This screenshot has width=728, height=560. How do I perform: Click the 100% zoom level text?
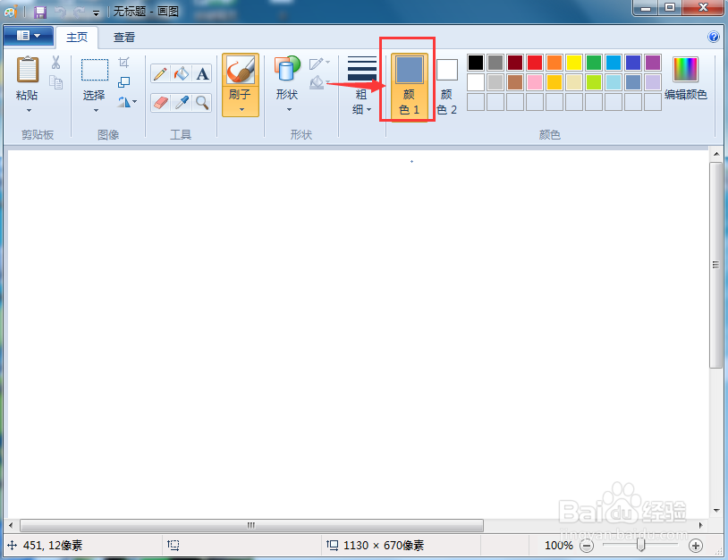click(x=559, y=545)
